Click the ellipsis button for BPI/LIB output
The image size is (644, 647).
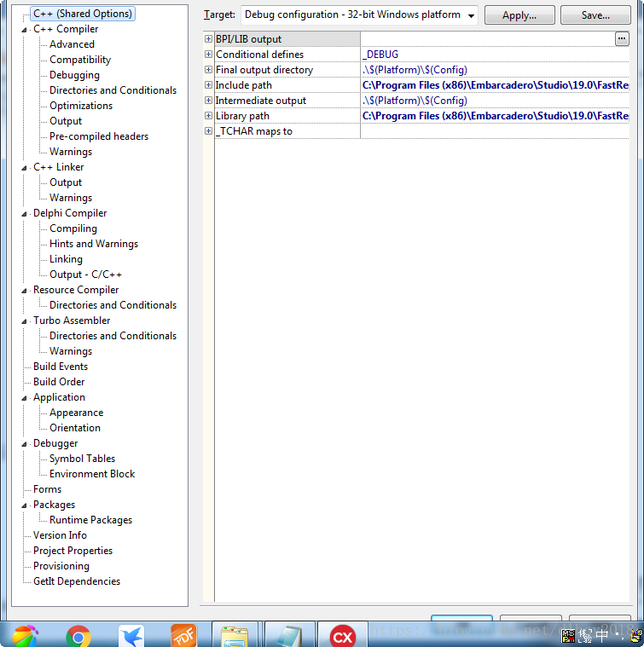622,39
